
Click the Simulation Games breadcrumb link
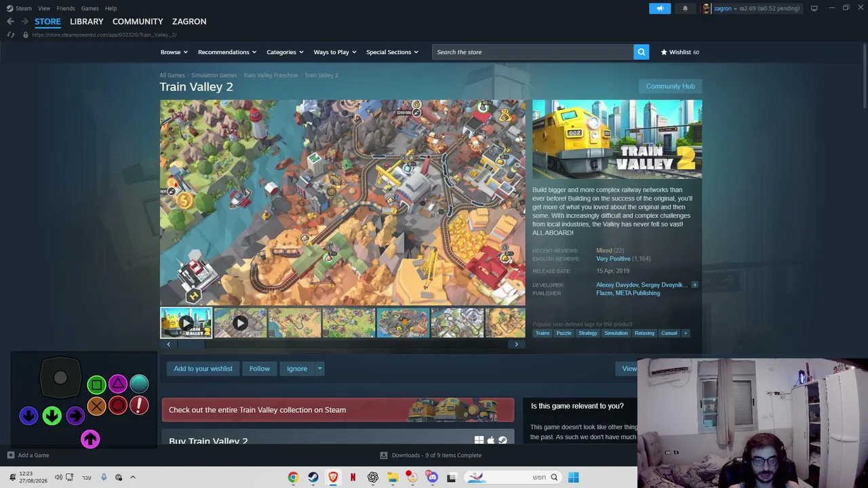click(x=214, y=75)
